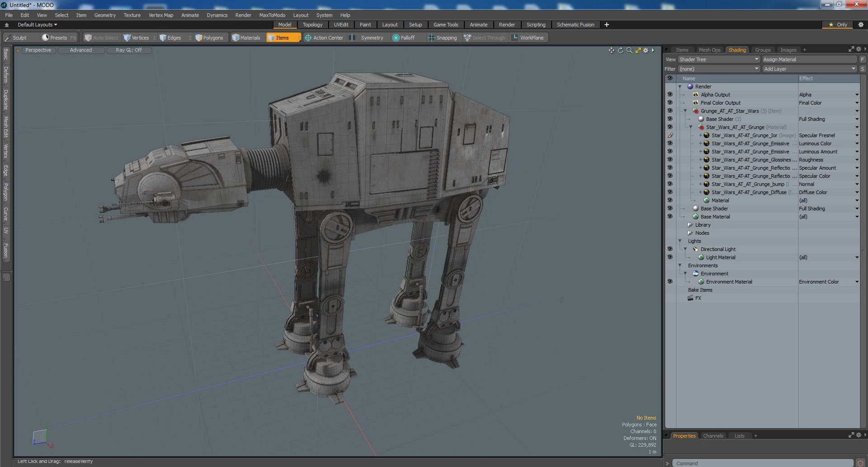Switch to Polygons selection mode
The width and height of the screenshot is (868, 467).
pos(209,38)
